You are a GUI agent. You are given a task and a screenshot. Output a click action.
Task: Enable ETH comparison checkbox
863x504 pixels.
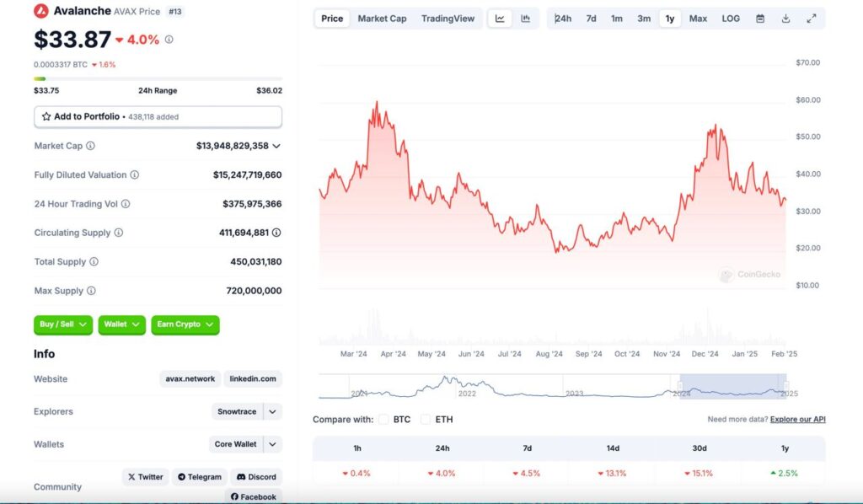pyautogui.click(x=426, y=419)
